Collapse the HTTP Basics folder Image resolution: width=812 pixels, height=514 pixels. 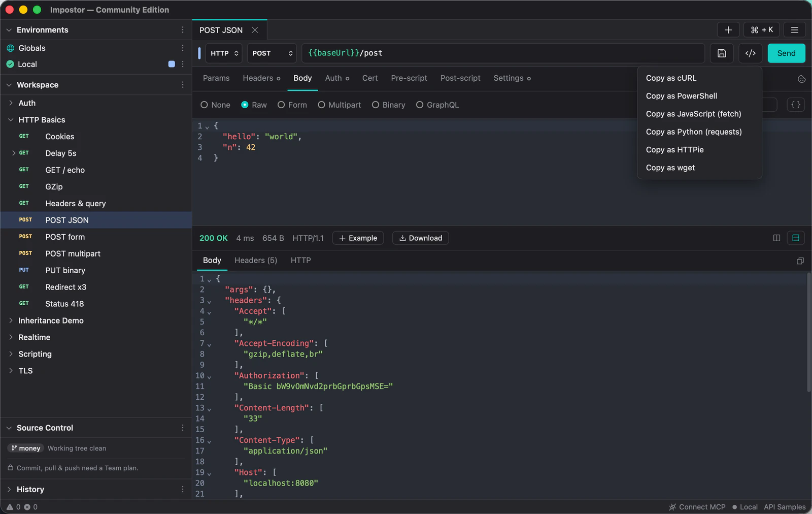pyautogui.click(x=11, y=120)
